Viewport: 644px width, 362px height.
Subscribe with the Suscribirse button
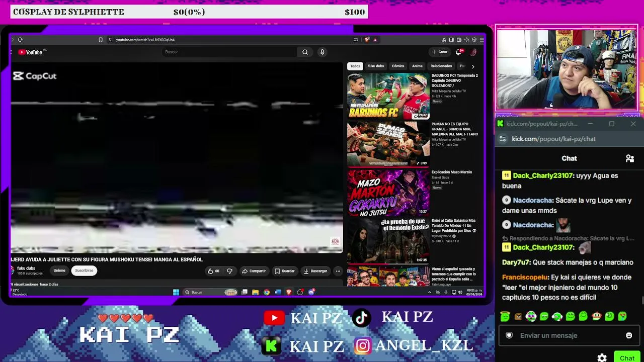click(84, 270)
